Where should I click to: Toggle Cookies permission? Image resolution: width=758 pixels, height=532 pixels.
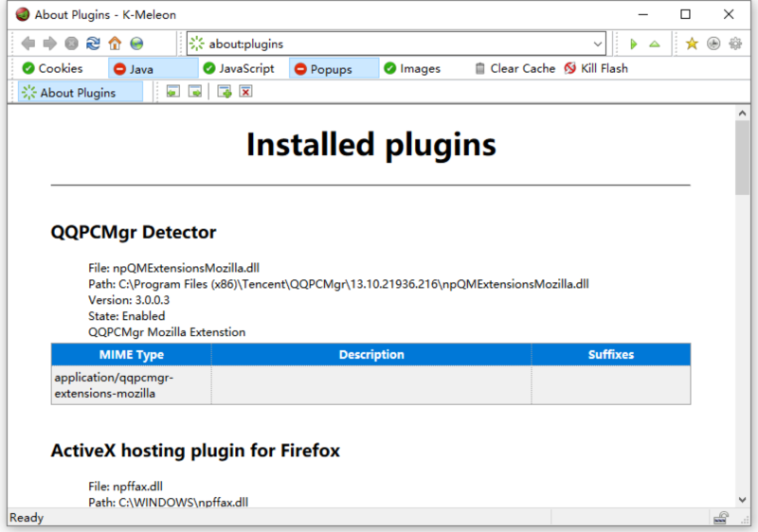pos(52,68)
